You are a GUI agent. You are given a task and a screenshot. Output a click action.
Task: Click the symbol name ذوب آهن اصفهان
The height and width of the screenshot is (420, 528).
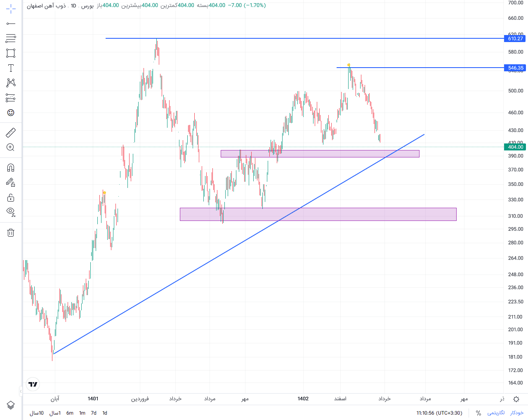coord(46,6)
